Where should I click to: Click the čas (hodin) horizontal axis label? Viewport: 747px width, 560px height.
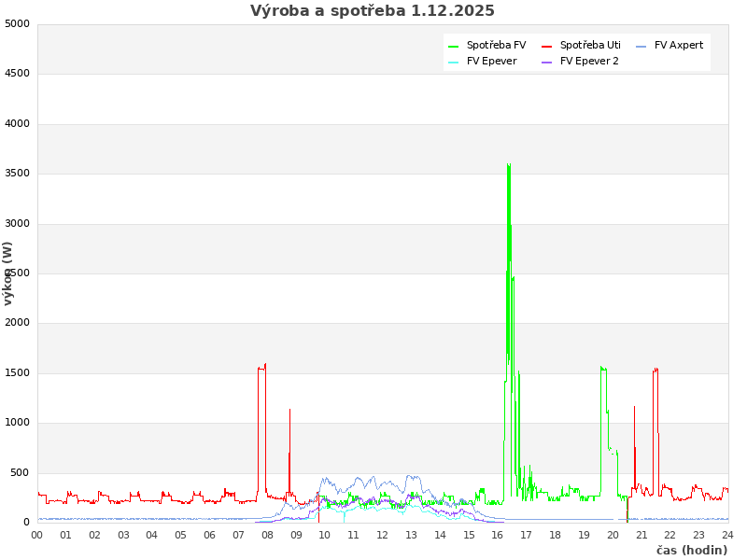point(691,550)
